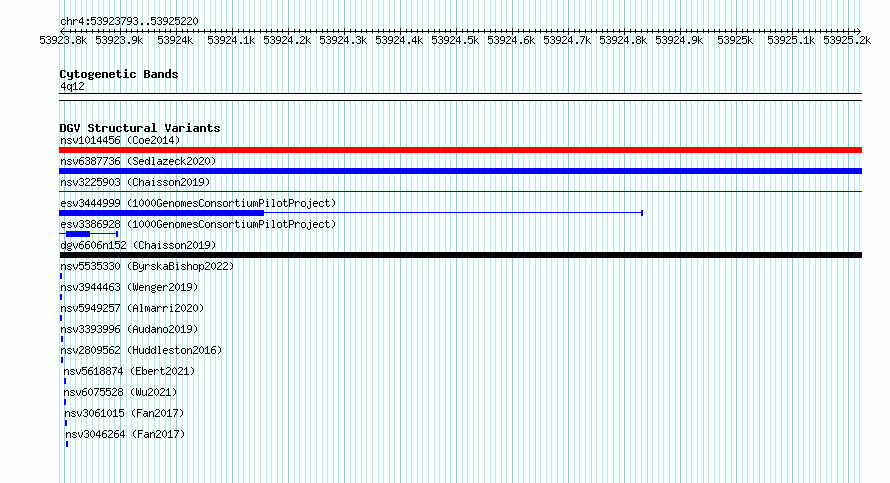The height and width of the screenshot is (483, 890).
Task: Open nsv3225903 (Chaisson2019) variant label
Action: [135, 182]
